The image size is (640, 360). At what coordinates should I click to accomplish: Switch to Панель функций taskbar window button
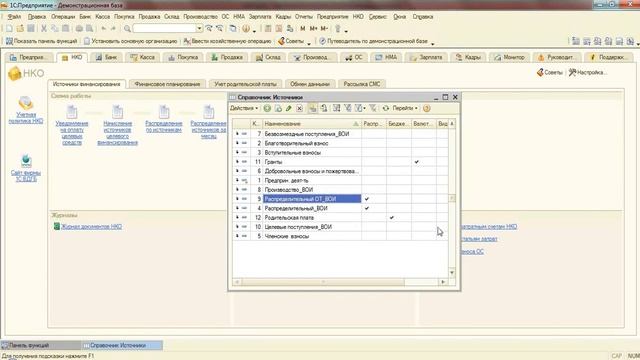coord(41,345)
